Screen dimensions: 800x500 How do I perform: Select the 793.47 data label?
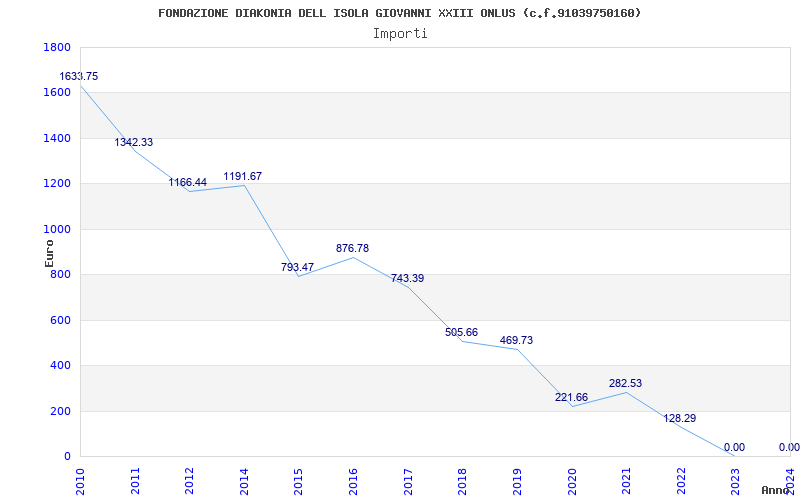coord(297,267)
